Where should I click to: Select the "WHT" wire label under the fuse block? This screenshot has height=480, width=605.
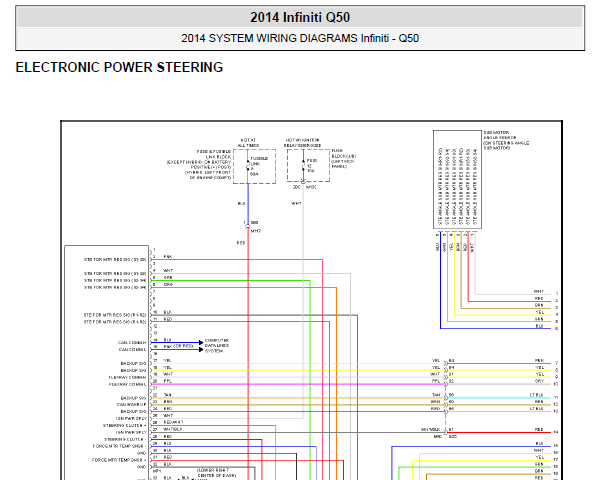click(x=296, y=203)
